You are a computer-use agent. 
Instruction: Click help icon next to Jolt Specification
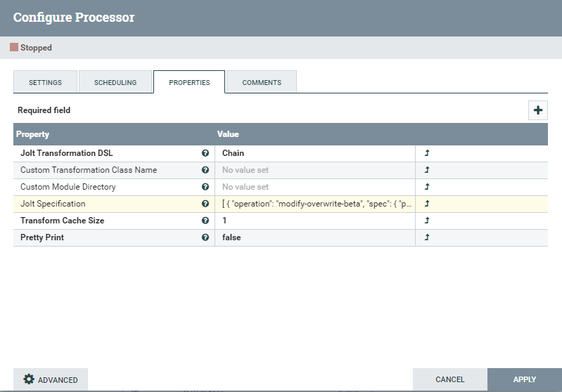(x=205, y=204)
